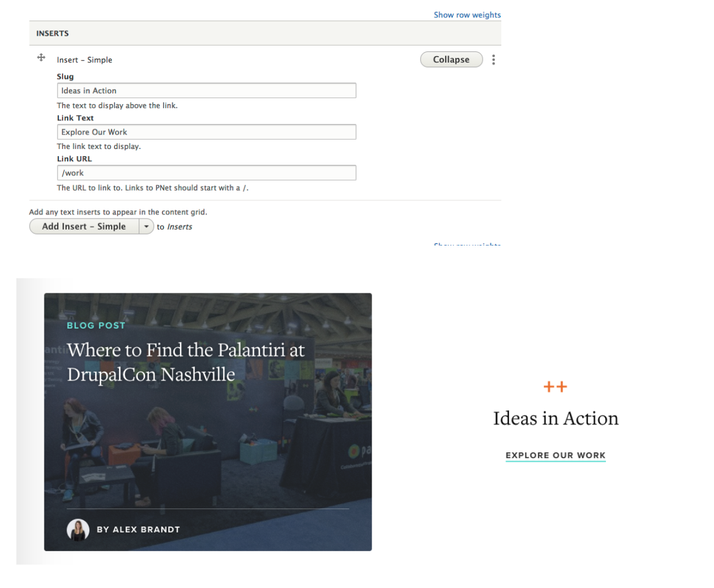Open the three-dot actions menu beside Collapse

click(494, 60)
